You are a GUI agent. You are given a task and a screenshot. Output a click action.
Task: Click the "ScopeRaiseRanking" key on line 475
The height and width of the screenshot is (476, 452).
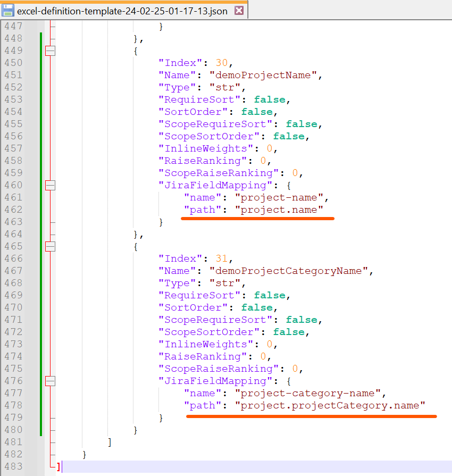click(x=219, y=369)
